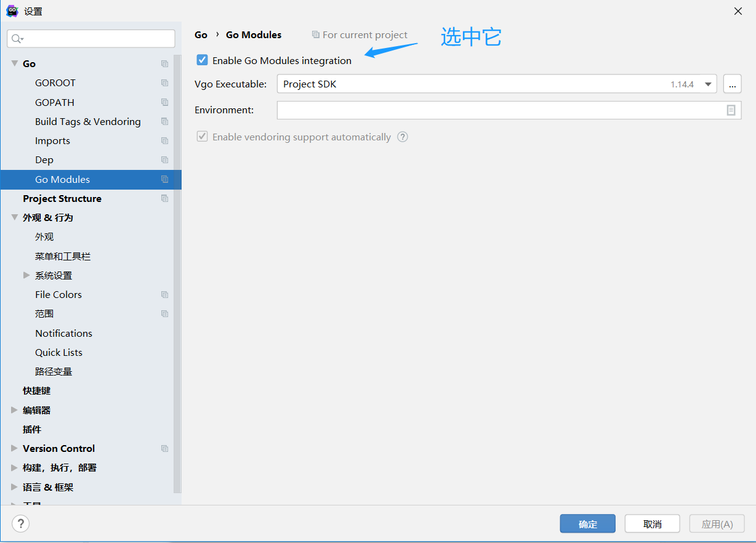Expand the 编辑器 section
The height and width of the screenshot is (543, 756).
point(14,410)
